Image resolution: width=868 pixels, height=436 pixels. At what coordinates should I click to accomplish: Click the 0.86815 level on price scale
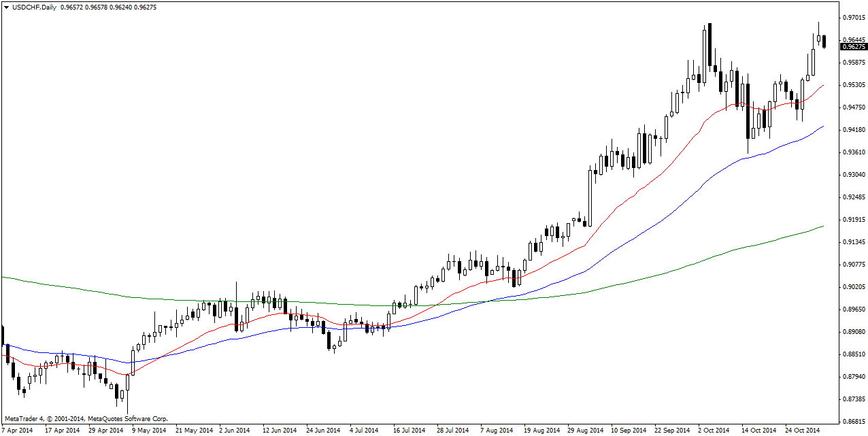click(854, 421)
